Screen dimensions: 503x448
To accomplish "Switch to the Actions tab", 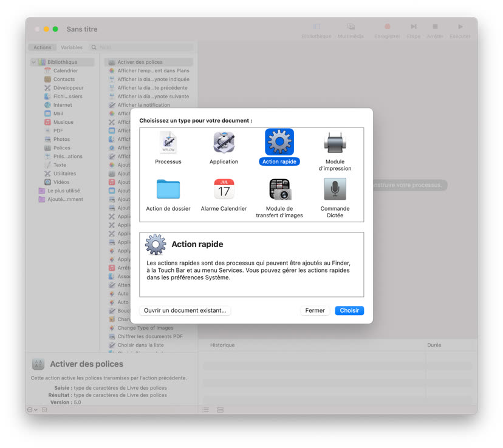I will [x=43, y=47].
